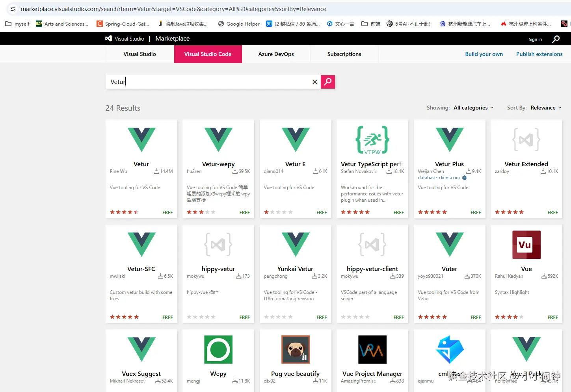Open the Spring-Cloud-Gat... bookmark
571x392 pixels.
tap(123, 24)
